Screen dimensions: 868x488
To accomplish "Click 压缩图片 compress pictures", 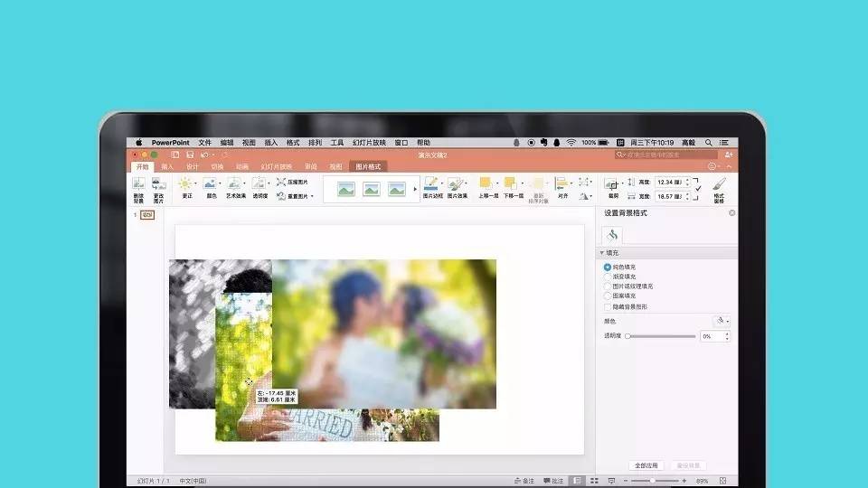I will [x=292, y=182].
